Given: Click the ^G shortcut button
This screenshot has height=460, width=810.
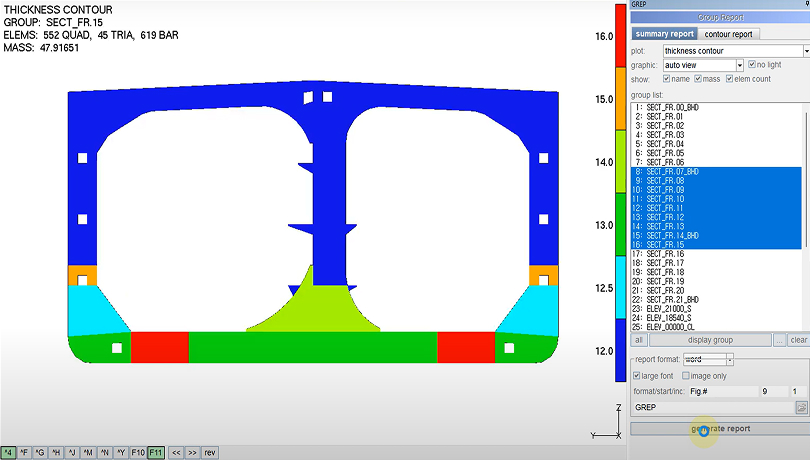Looking at the screenshot, I should (x=40, y=453).
